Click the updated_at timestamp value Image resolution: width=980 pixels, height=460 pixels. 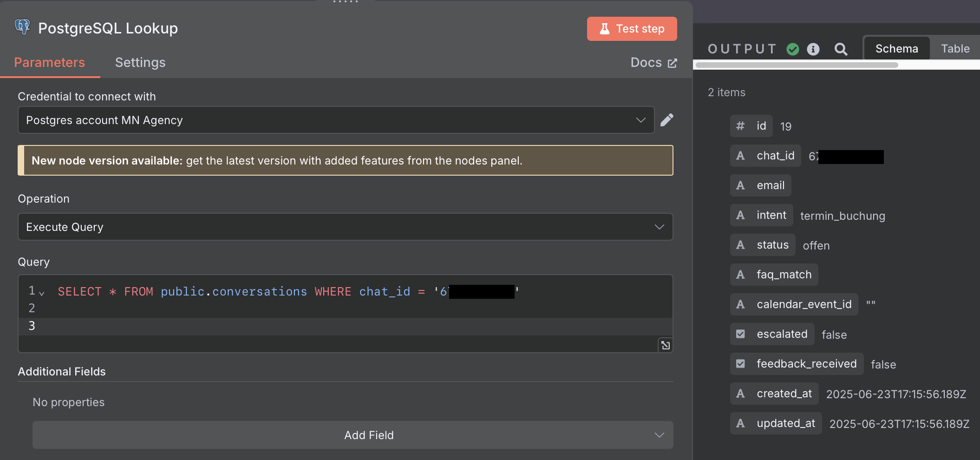pyautogui.click(x=899, y=424)
